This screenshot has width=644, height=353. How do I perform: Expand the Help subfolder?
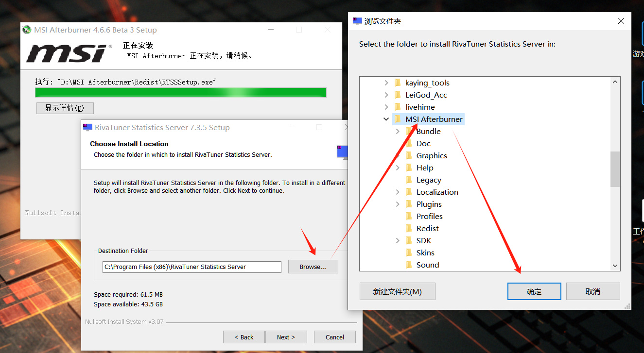(x=398, y=168)
